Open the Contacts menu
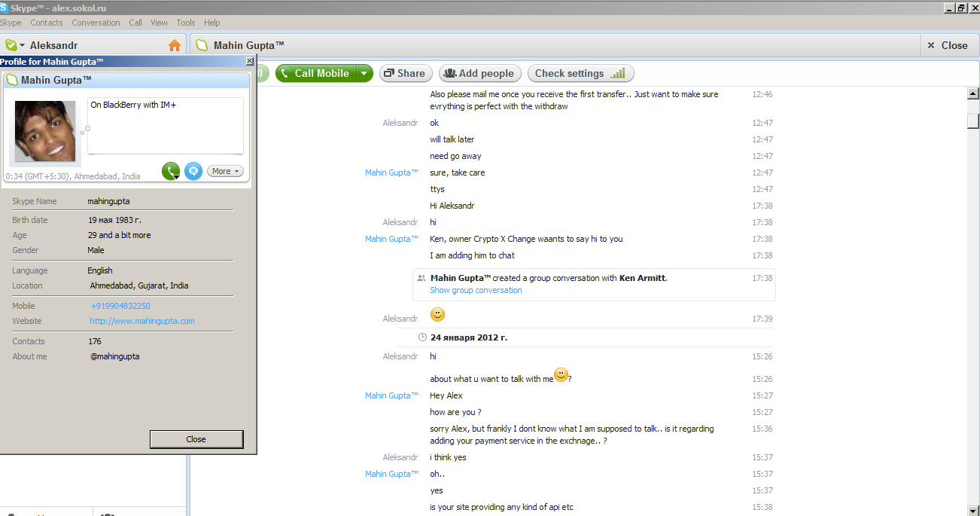 coord(47,23)
